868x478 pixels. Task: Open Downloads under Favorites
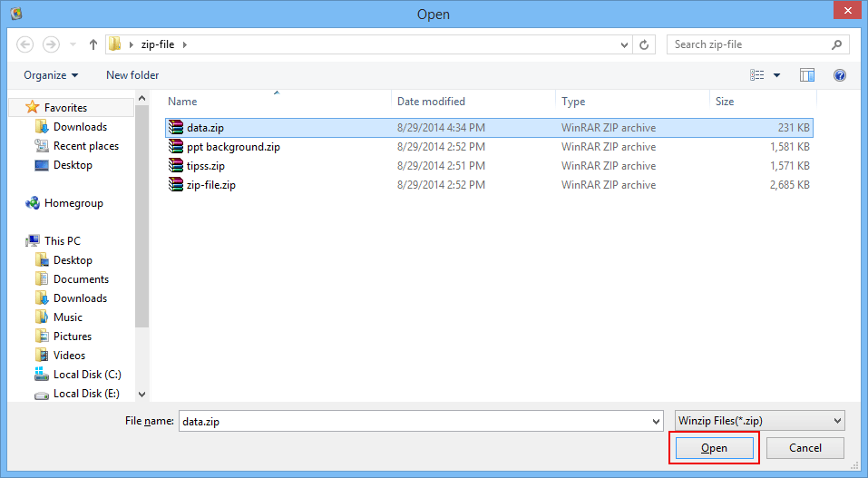pos(80,127)
